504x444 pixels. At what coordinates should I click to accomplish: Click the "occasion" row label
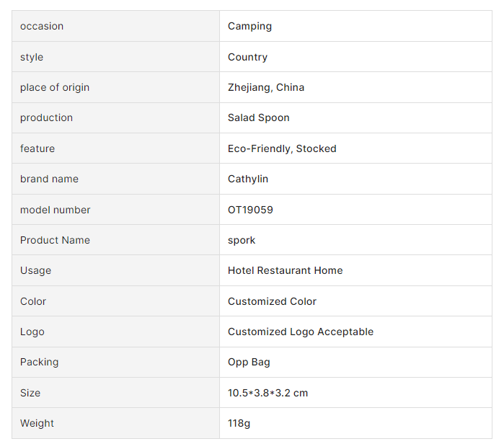[42, 27]
